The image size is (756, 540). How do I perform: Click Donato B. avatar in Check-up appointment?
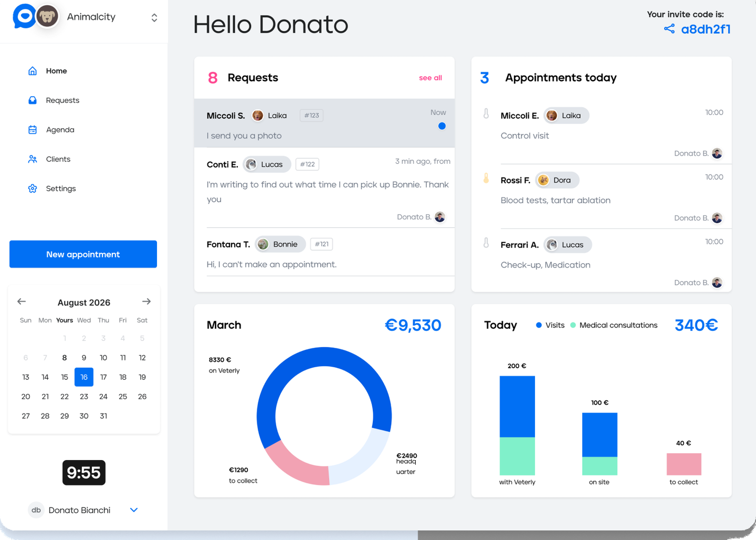coord(717,283)
